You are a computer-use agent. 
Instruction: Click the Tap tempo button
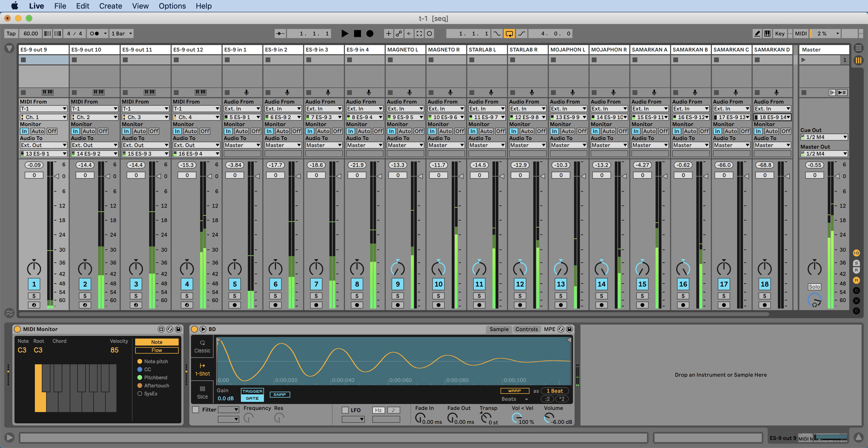click(11, 33)
